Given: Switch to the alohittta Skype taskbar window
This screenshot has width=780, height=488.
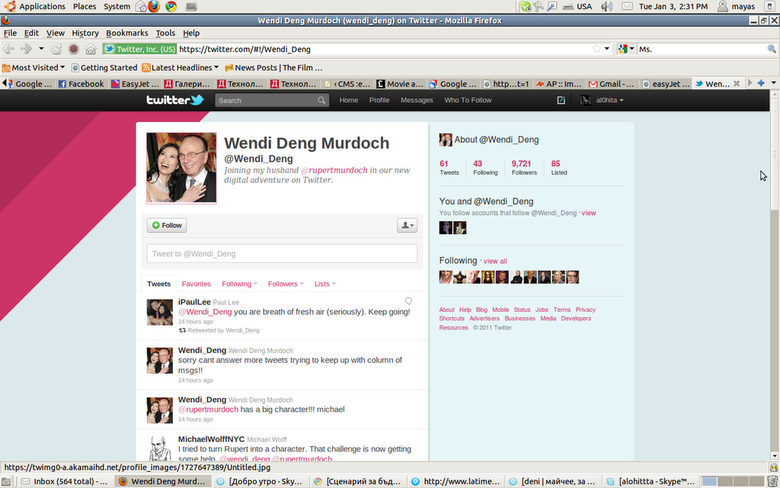Looking at the screenshot, I should tap(651, 481).
